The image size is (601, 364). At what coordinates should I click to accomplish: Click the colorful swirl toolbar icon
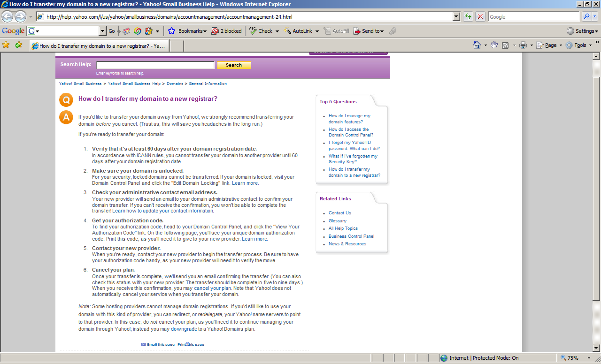click(x=138, y=31)
